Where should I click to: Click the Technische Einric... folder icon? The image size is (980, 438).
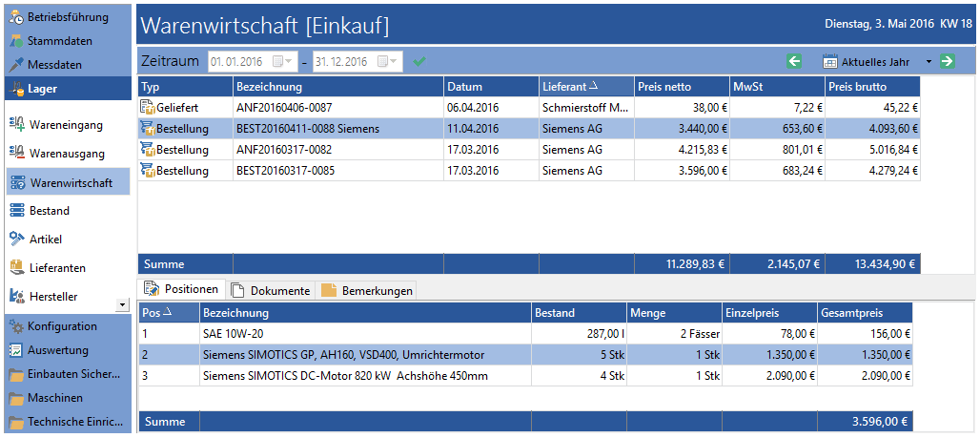coord(16,422)
